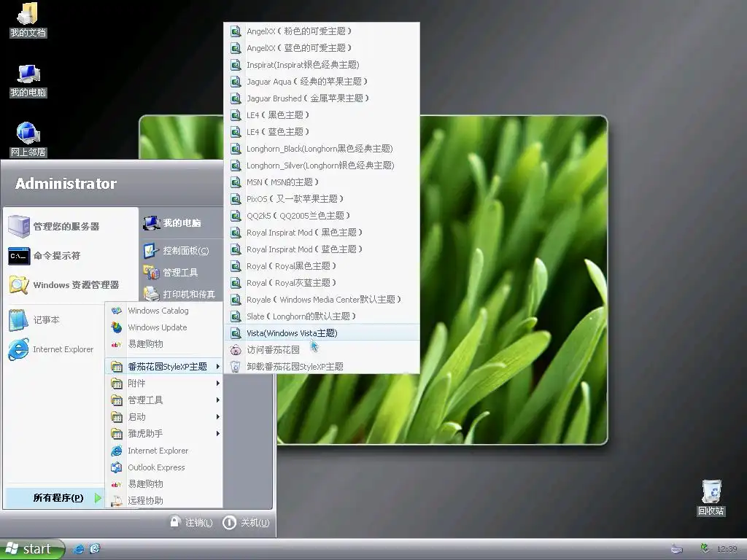747x560 pixels.
Task: Click the clock showing 12:39
Action: pyautogui.click(x=727, y=549)
